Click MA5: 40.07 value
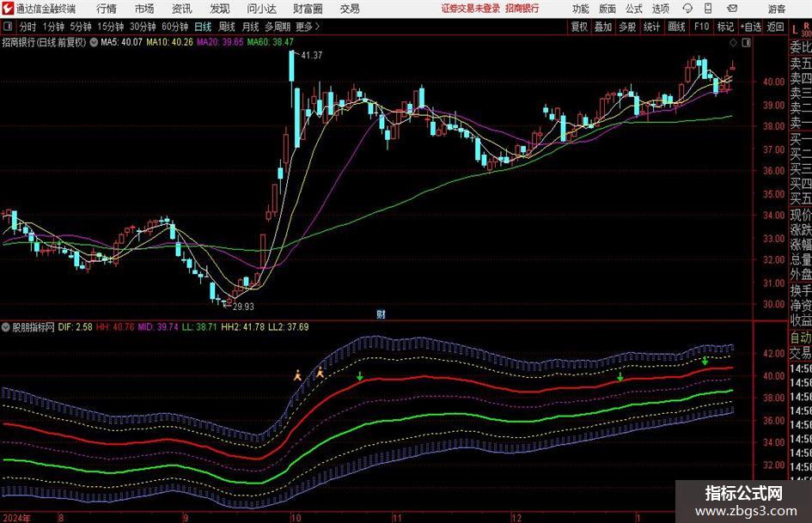Image resolution: width=812 pixels, height=523 pixels. (121, 42)
